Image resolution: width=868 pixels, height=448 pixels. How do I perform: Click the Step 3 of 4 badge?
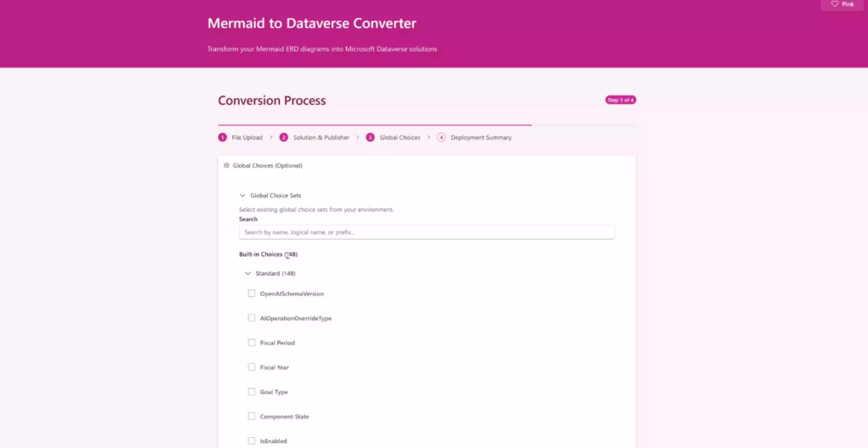(620, 100)
